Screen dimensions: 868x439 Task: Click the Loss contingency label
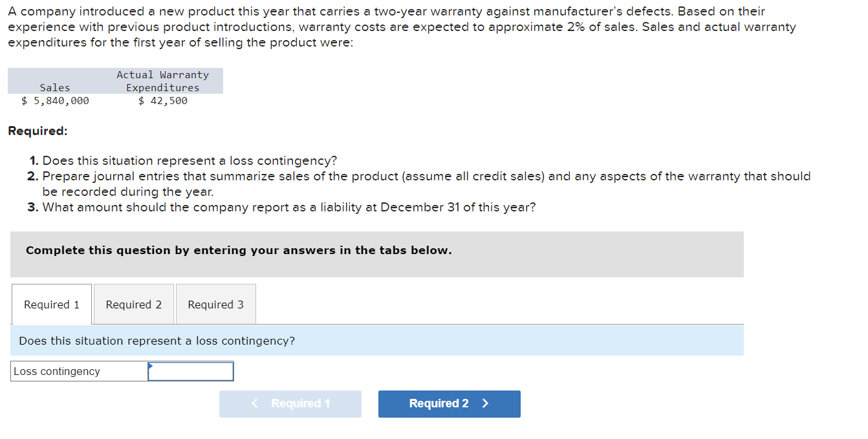[x=58, y=371]
